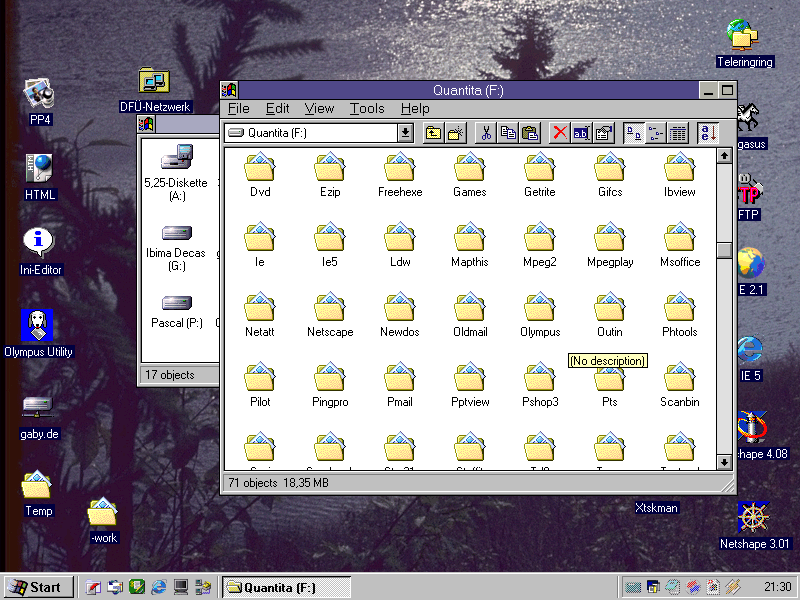Click the Rename toolbar icon

pos(582,133)
